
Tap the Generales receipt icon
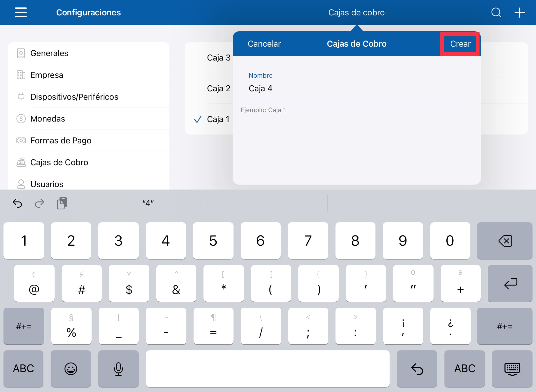pos(21,53)
